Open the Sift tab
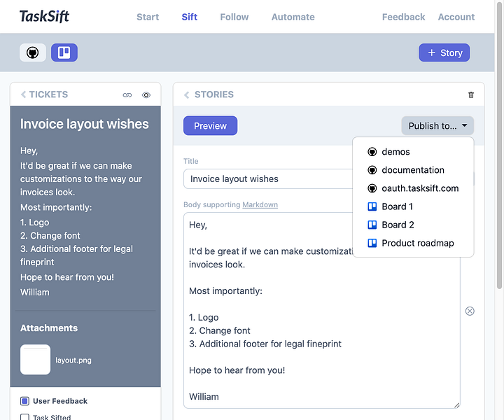The image size is (504, 420). pos(189,17)
